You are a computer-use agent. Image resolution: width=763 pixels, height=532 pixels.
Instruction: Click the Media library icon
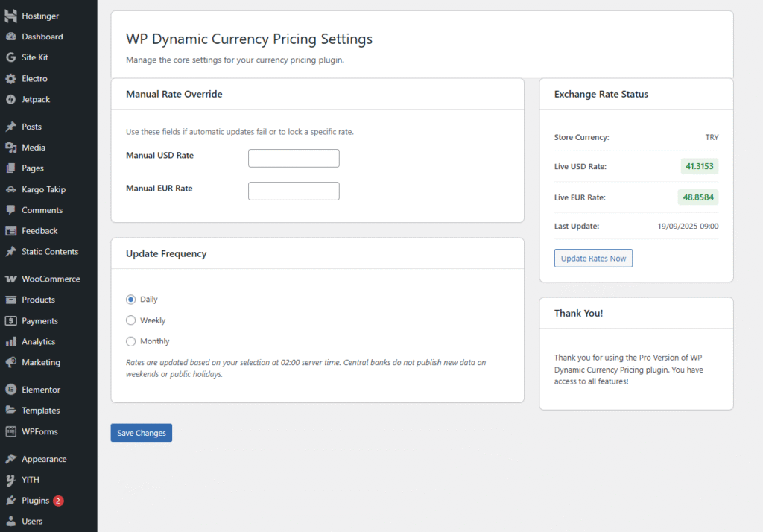[10, 148]
